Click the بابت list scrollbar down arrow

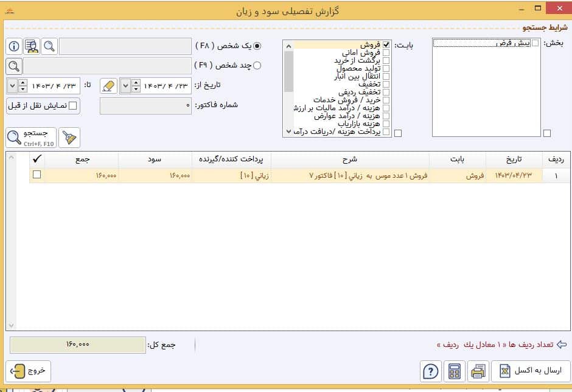288,131
